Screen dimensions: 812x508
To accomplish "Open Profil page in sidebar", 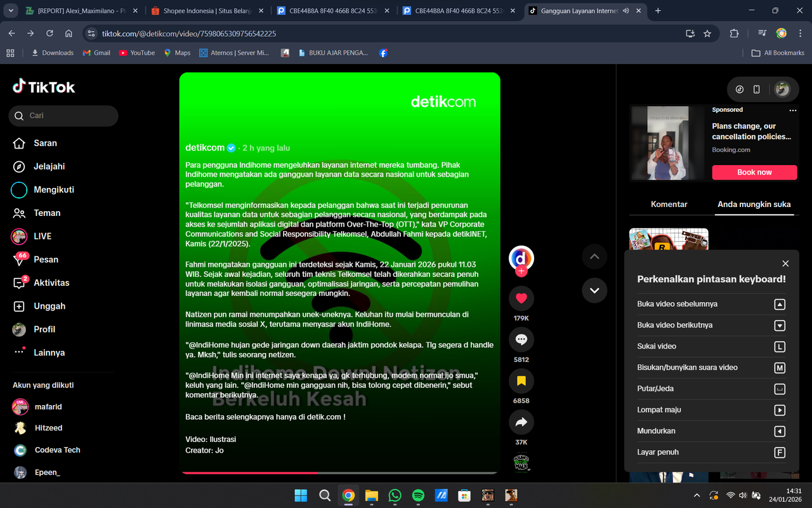I will click(x=35, y=329).
